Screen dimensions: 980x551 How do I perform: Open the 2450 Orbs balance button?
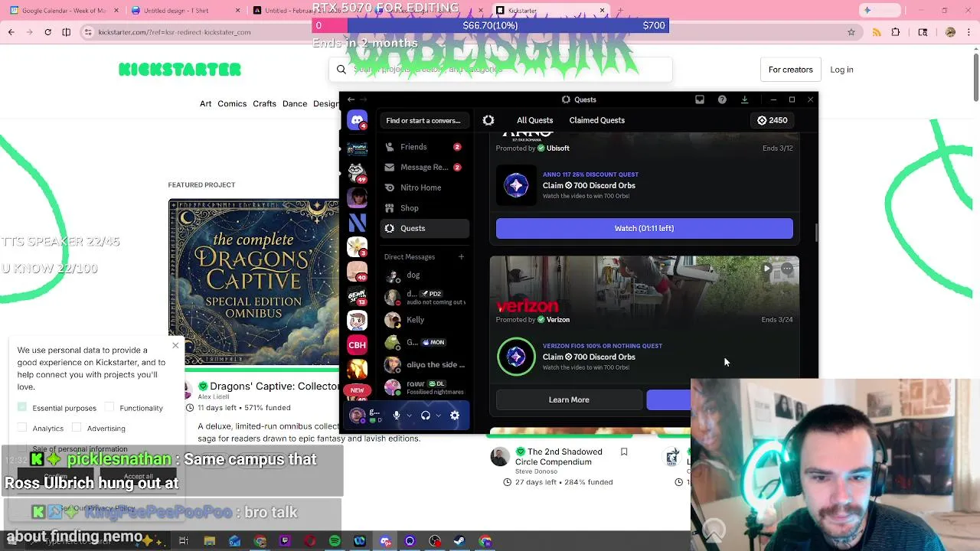coord(773,120)
